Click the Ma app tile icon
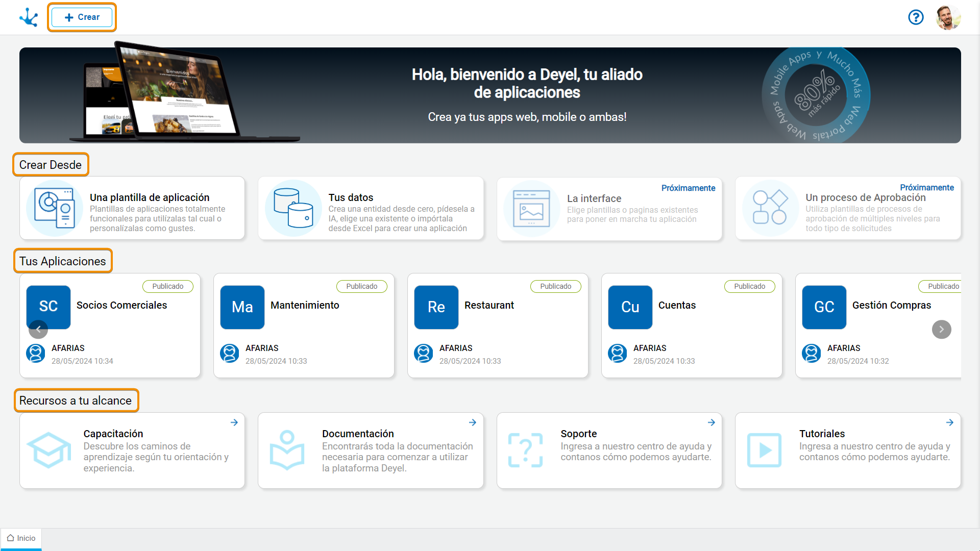This screenshot has width=980, height=551. point(242,307)
